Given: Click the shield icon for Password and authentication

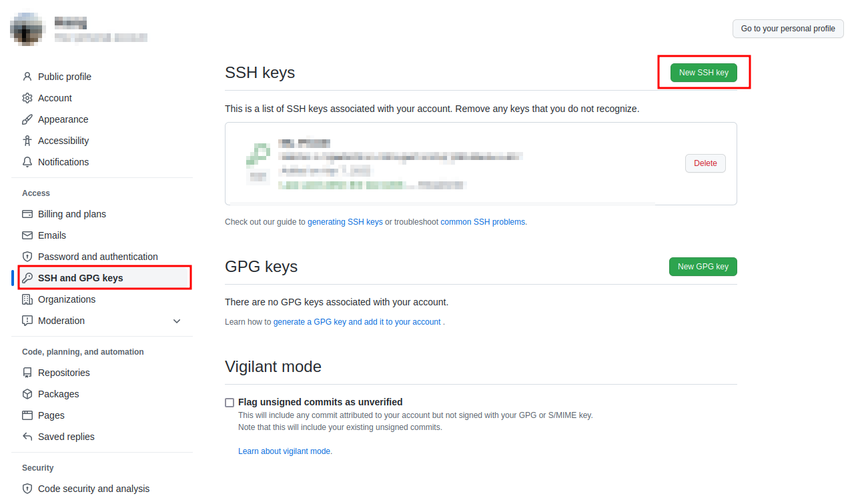Looking at the screenshot, I should click(27, 257).
